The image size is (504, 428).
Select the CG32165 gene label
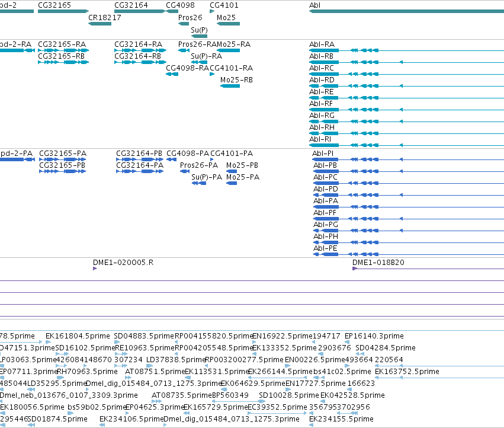tap(54, 5)
